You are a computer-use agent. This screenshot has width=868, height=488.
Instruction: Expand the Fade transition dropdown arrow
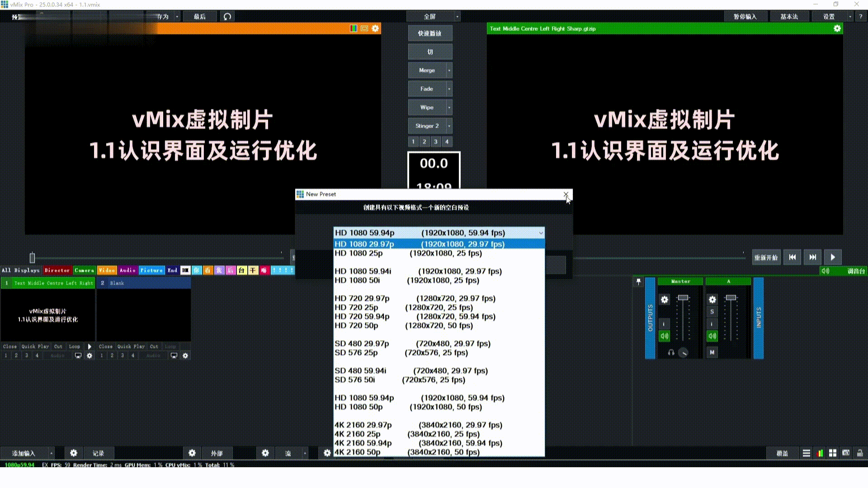click(x=449, y=89)
